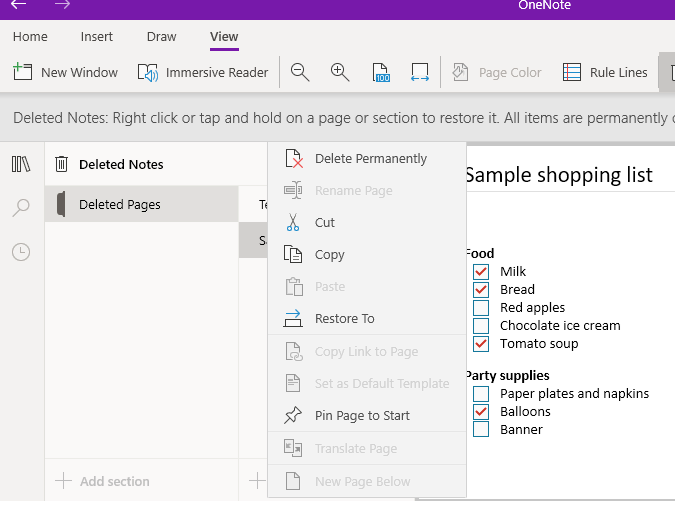Image resolution: width=675 pixels, height=505 pixels.
Task: Switch to the Insert tab
Action: click(x=97, y=37)
